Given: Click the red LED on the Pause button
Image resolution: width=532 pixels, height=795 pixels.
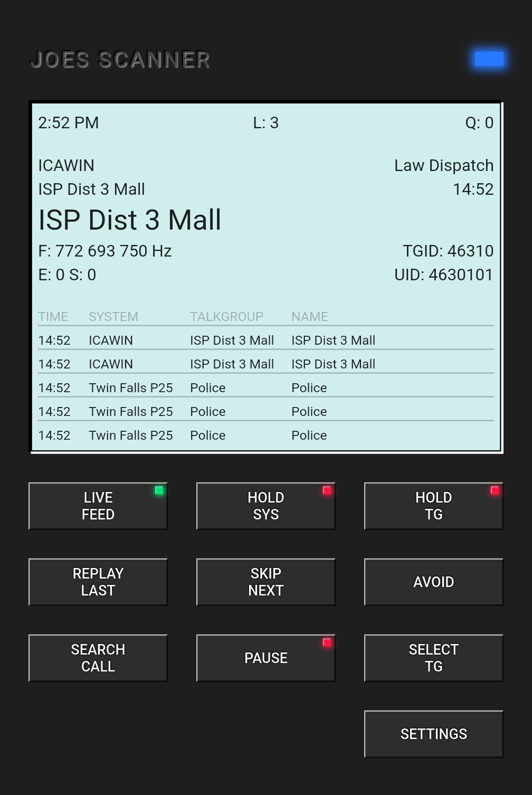Looking at the screenshot, I should (x=327, y=642).
